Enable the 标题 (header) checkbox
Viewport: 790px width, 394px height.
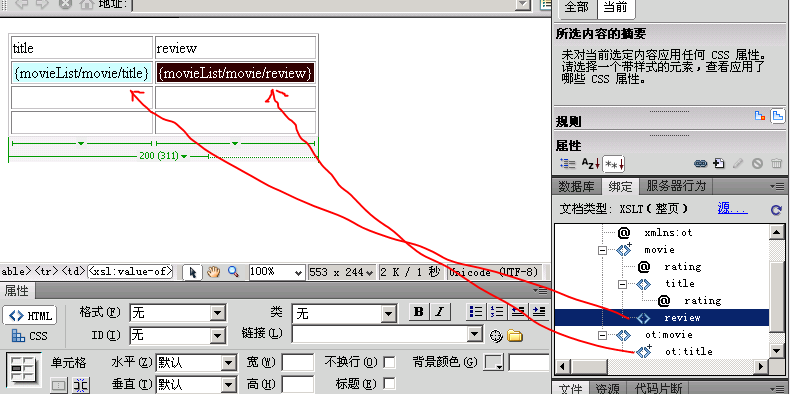click(x=389, y=383)
